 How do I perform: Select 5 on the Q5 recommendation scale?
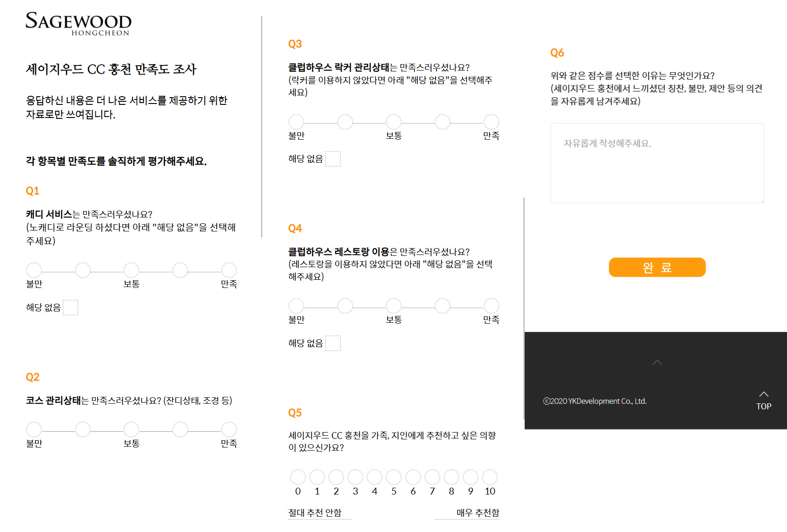pyautogui.click(x=393, y=476)
